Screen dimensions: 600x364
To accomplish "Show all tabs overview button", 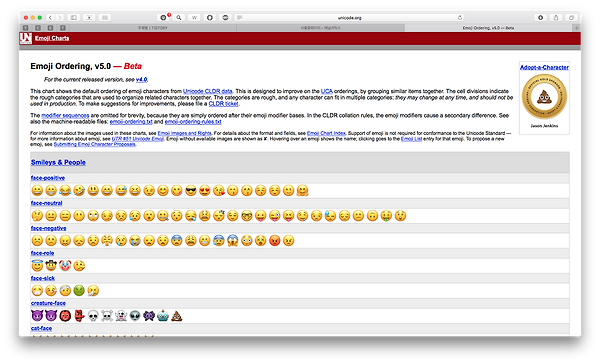I will [571, 18].
